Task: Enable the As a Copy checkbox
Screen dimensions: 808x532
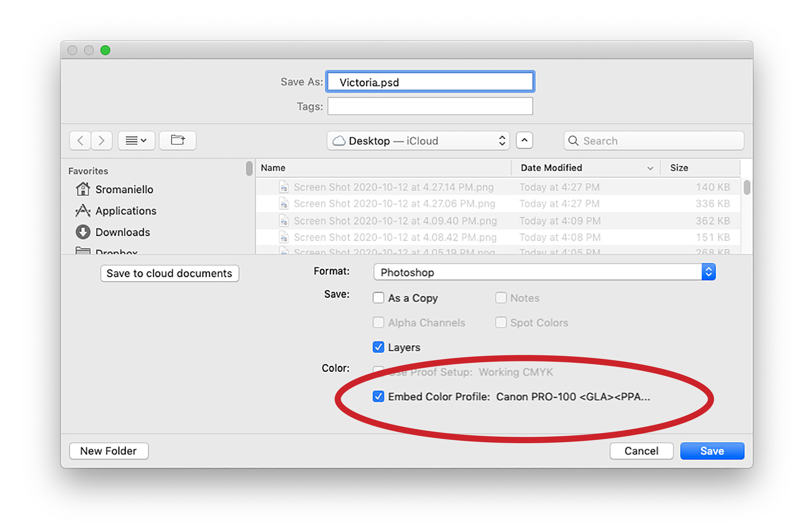Action: click(x=378, y=298)
